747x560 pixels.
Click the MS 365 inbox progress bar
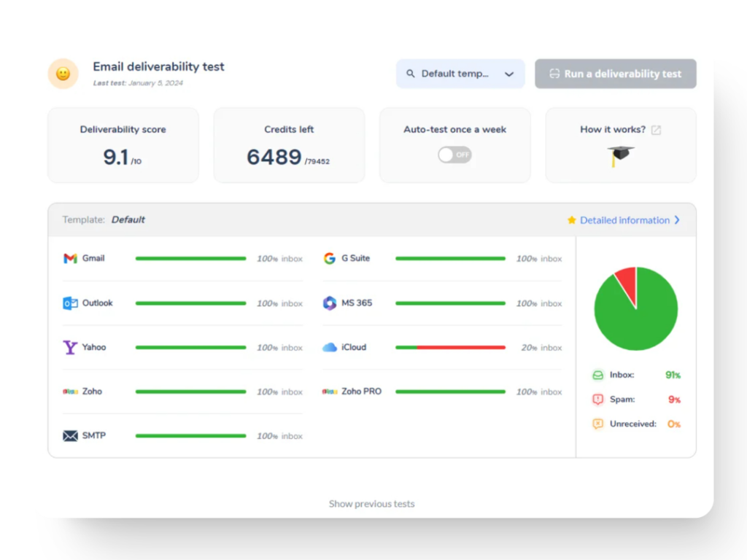(450, 303)
